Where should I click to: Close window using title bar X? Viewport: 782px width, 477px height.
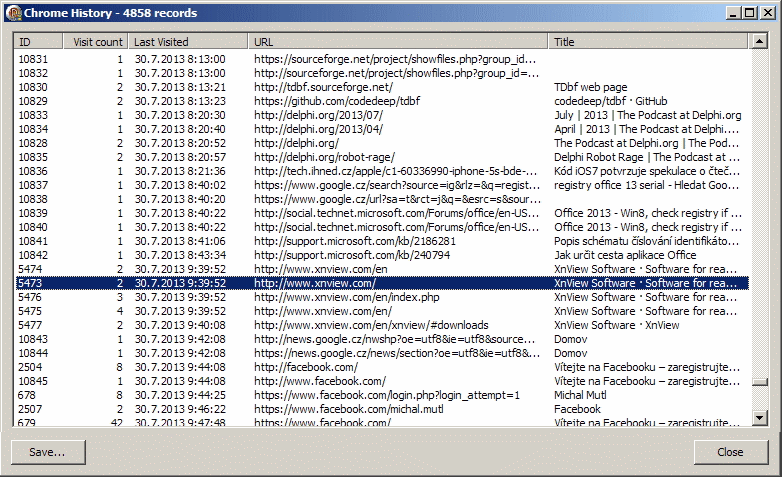point(768,13)
